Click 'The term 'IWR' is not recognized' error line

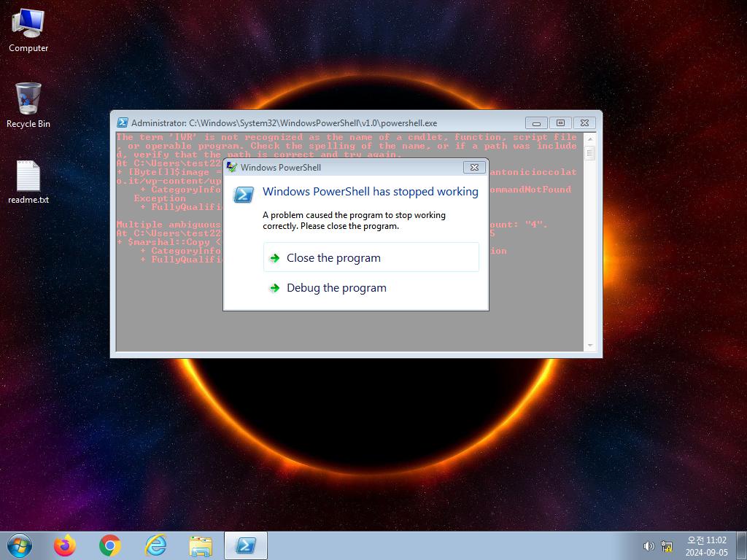(x=347, y=137)
